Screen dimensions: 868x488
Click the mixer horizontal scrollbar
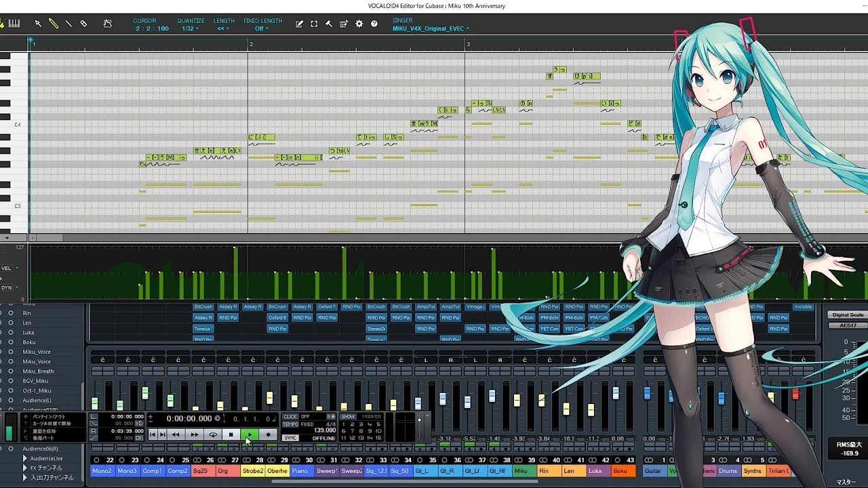click(x=405, y=482)
